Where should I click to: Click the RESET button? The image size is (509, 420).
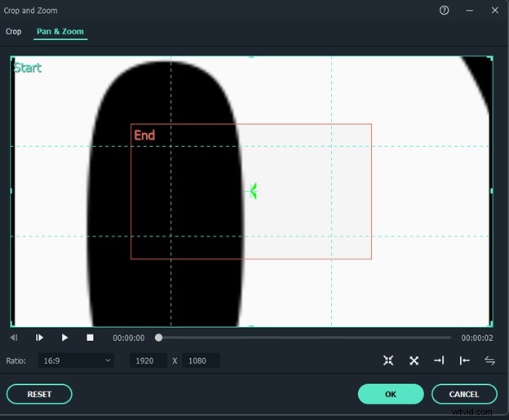(39, 395)
